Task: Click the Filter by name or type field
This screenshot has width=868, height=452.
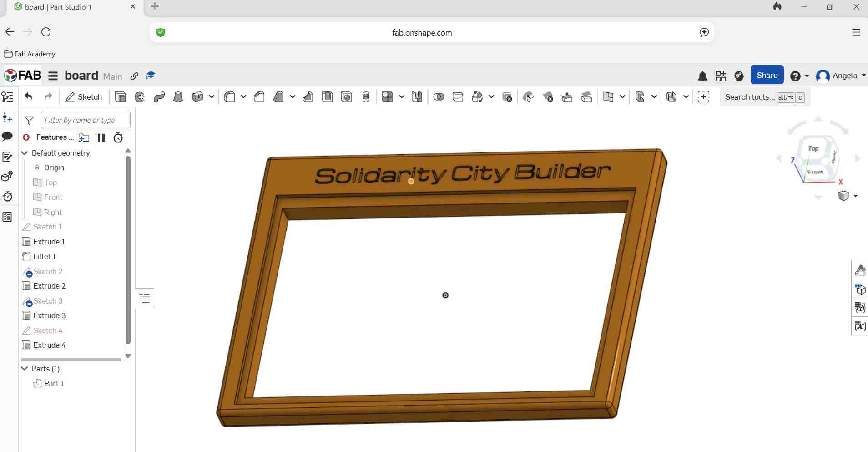Action: [x=86, y=120]
